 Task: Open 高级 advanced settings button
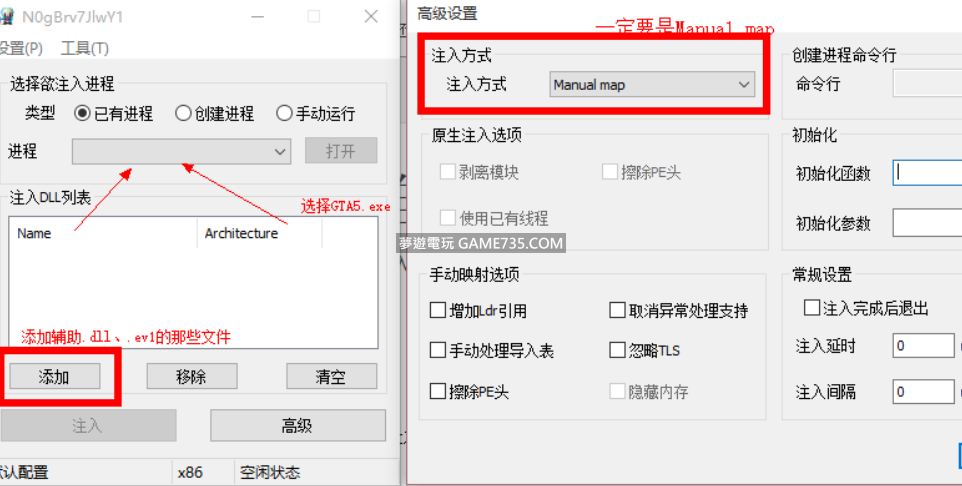298,425
